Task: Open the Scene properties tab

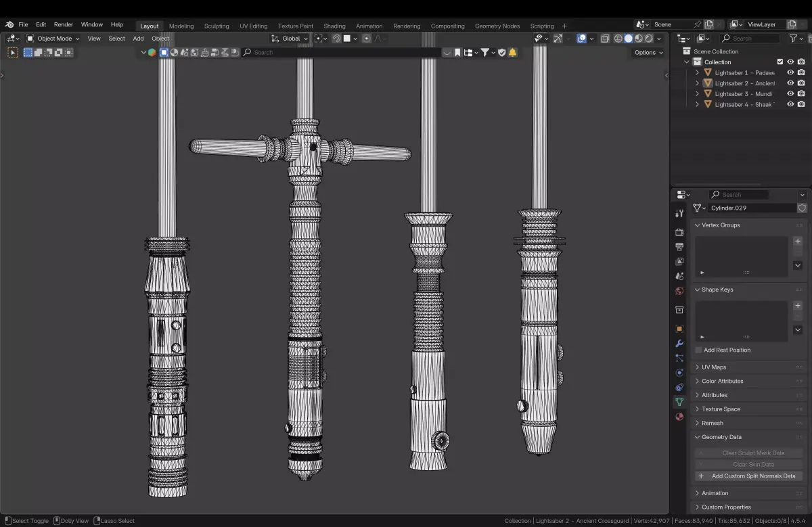Action: coord(679,276)
